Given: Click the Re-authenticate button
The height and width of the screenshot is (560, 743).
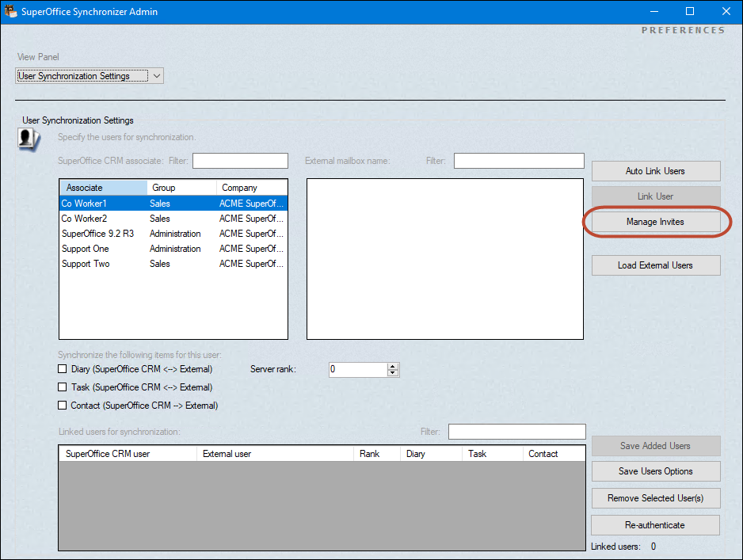Looking at the screenshot, I should 654,525.
